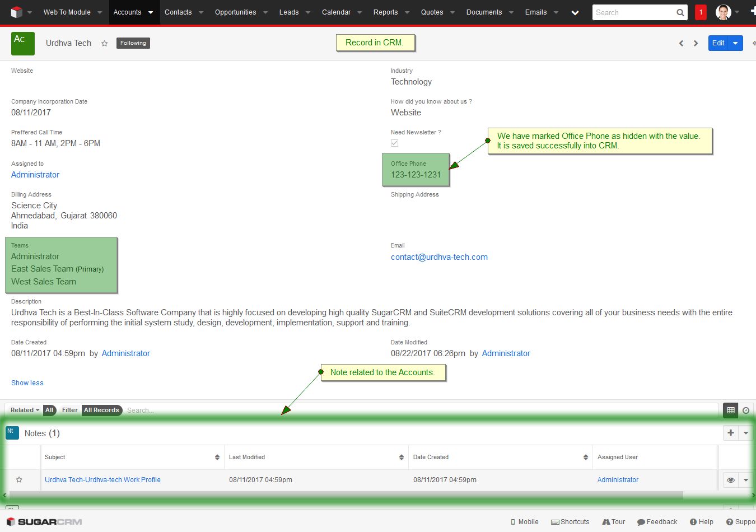Viewport: 756px width, 532px height.
Task: Click the search magnifier icon
Action: (680, 12)
